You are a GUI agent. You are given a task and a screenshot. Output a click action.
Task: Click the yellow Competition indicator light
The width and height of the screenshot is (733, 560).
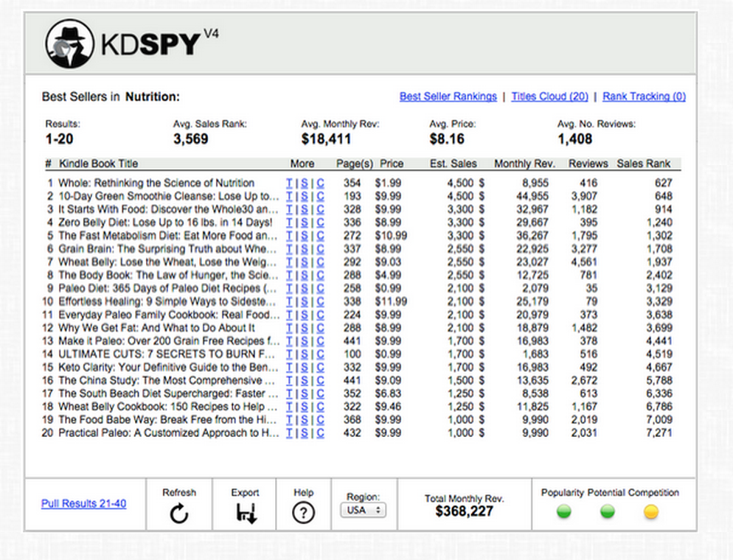(650, 511)
